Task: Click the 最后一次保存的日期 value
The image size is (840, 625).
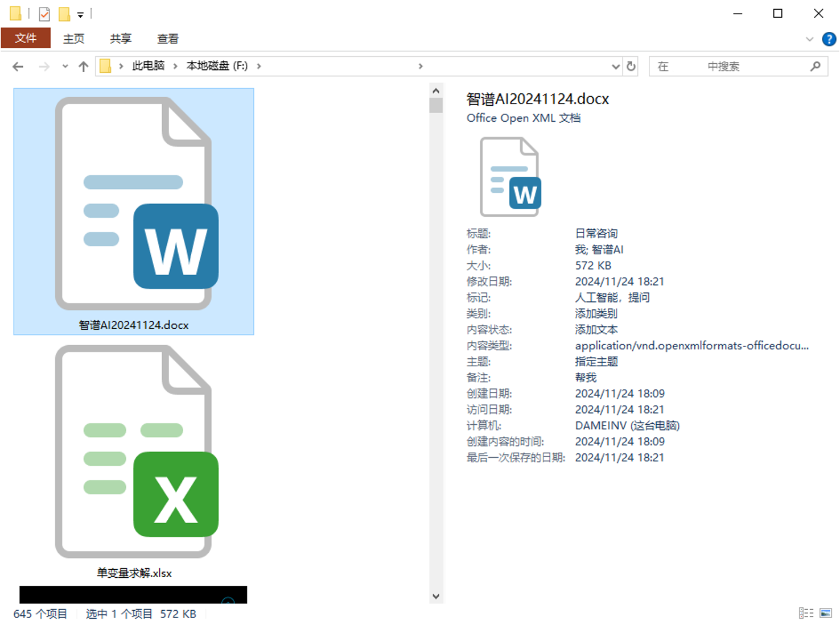Action: coord(620,458)
